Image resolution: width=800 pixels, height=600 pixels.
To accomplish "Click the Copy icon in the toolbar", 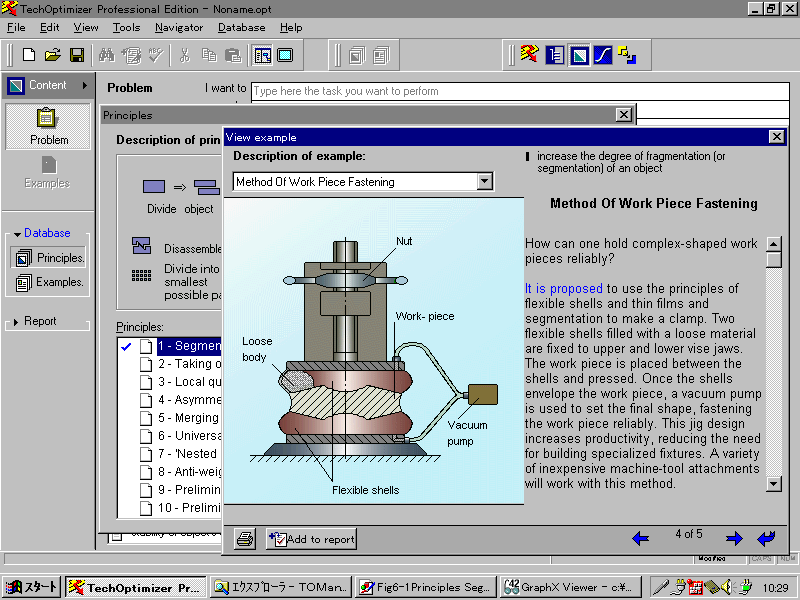I will pyautogui.click(x=209, y=55).
